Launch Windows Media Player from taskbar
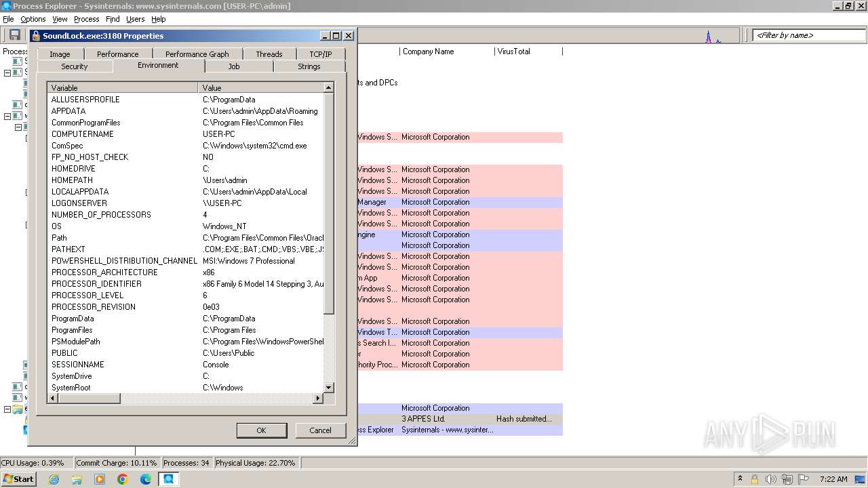Viewport: 868px width, 488px height. pos(100,479)
